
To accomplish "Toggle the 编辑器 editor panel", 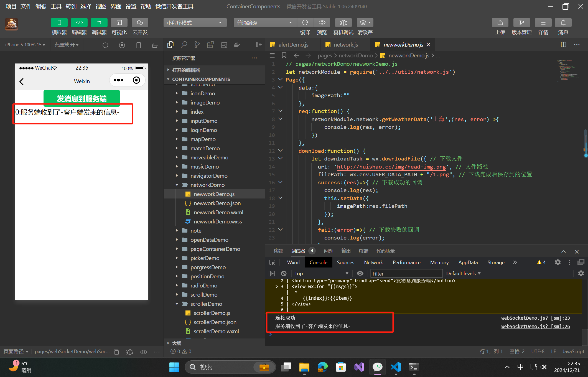I will tap(79, 23).
